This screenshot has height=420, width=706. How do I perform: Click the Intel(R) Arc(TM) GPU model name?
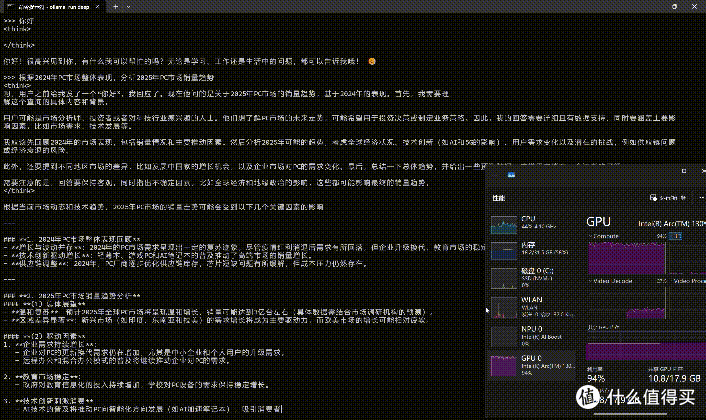(x=672, y=223)
